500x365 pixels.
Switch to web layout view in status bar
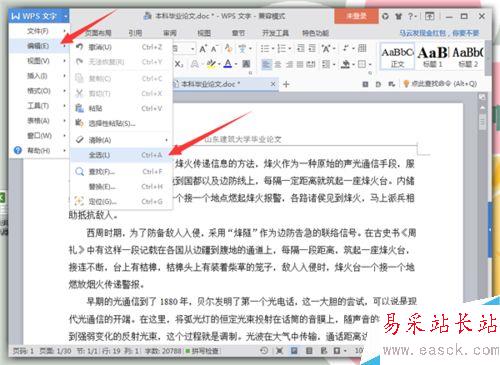(323, 350)
